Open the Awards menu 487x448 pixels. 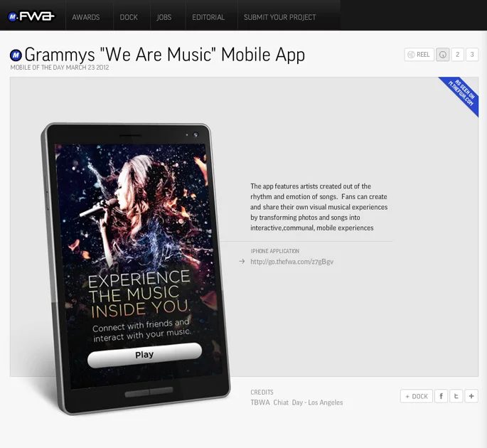point(86,17)
